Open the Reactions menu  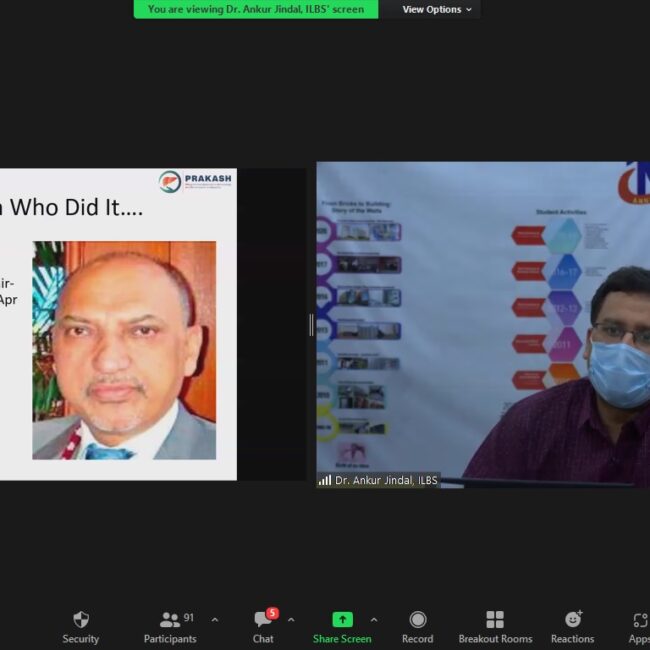pos(572,626)
